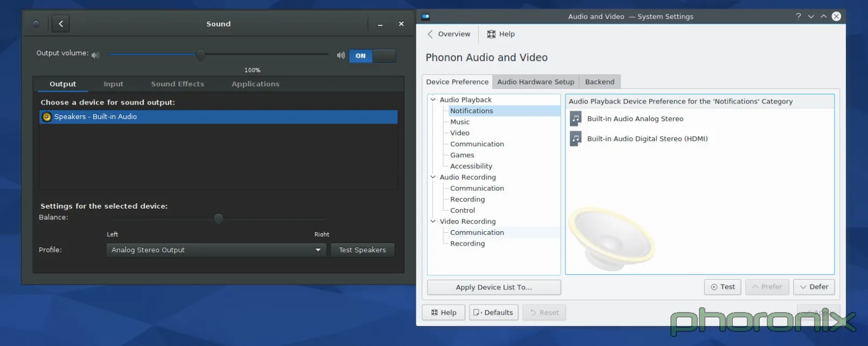Click the Built-in Audio Digital Stereo HDMI icon

[x=576, y=139]
